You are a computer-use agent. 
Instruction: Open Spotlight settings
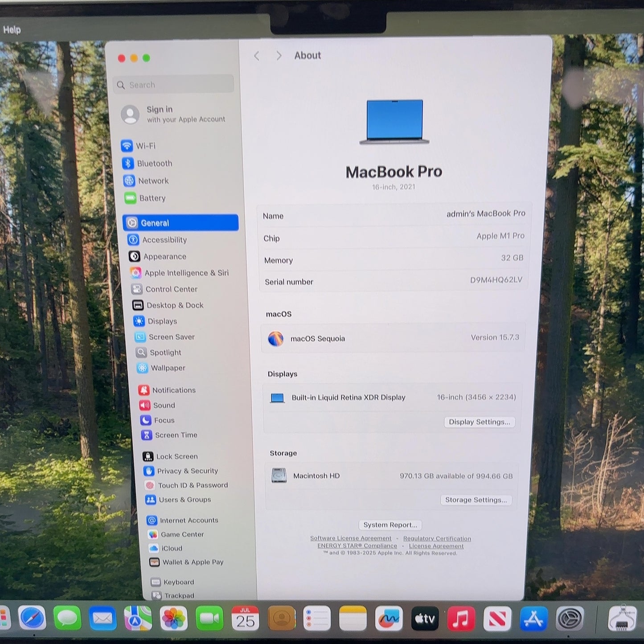coord(159,353)
